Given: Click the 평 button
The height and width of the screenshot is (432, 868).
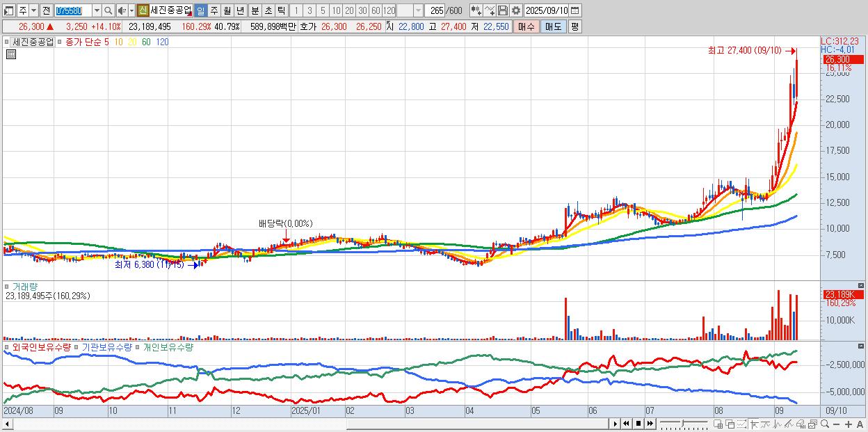Looking at the screenshot, I should pyautogui.click(x=574, y=26).
